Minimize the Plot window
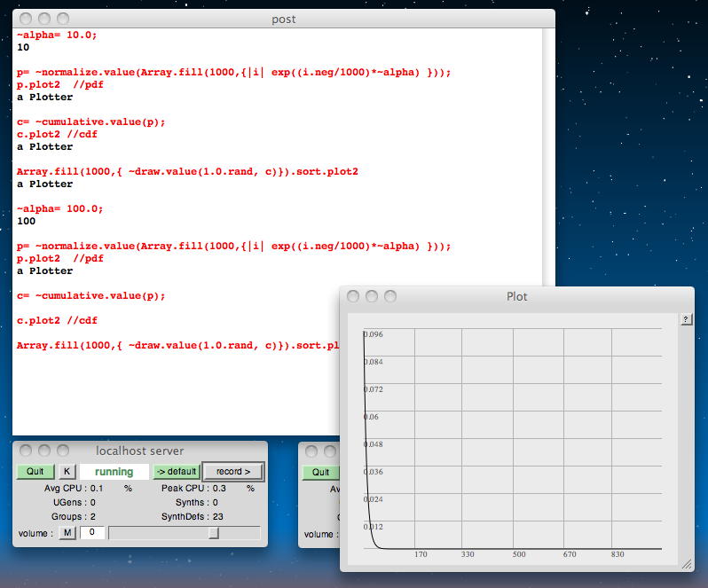This screenshot has height=588, width=708. tap(372, 296)
